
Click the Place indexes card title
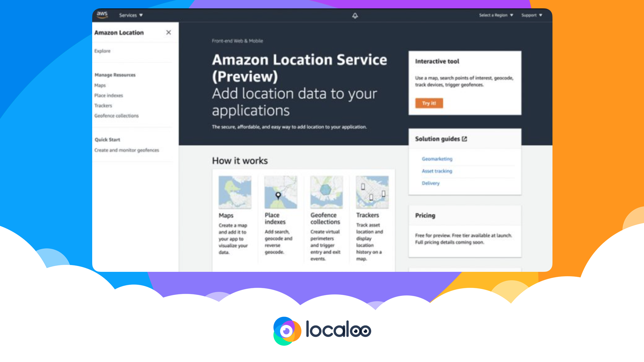(275, 218)
